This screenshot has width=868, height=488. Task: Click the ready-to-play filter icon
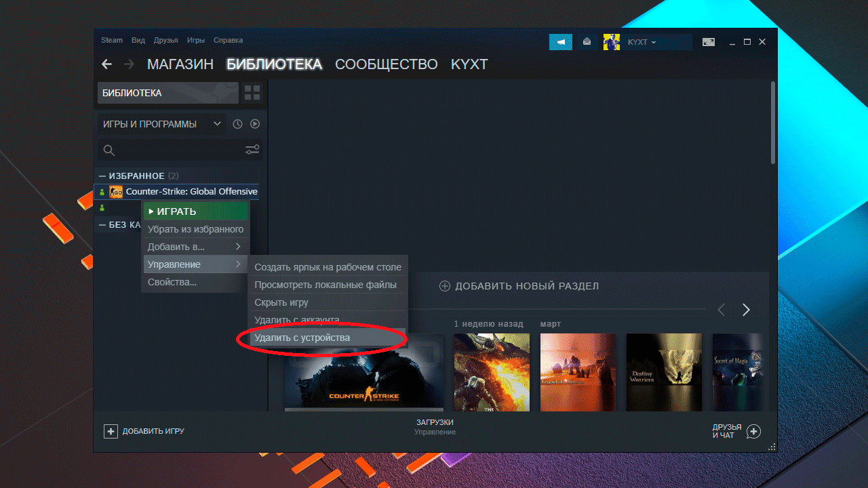tap(255, 124)
